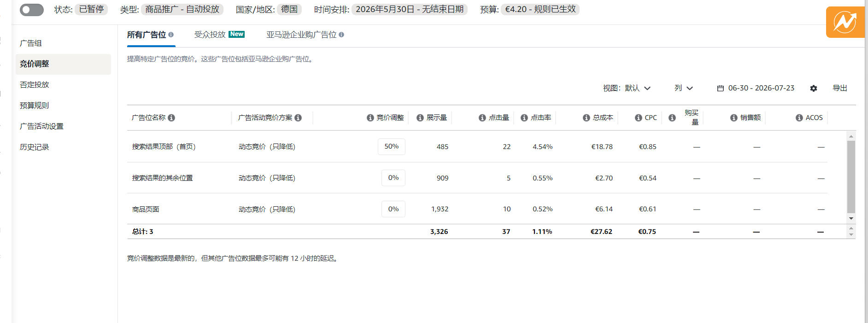Click info icon before 竞价调整 header
The height and width of the screenshot is (323, 868).
pyautogui.click(x=370, y=118)
